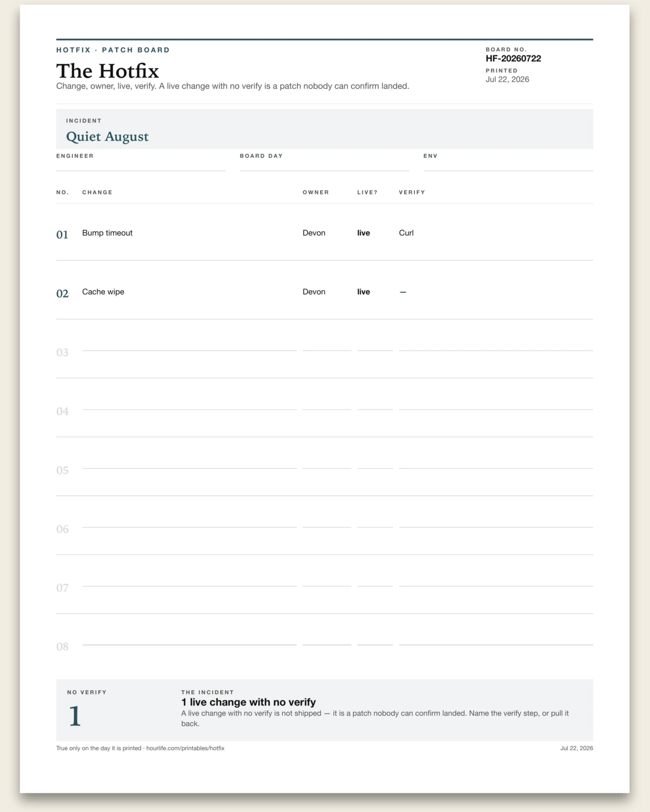
Task: Click the live status in row 02
Action: click(363, 292)
